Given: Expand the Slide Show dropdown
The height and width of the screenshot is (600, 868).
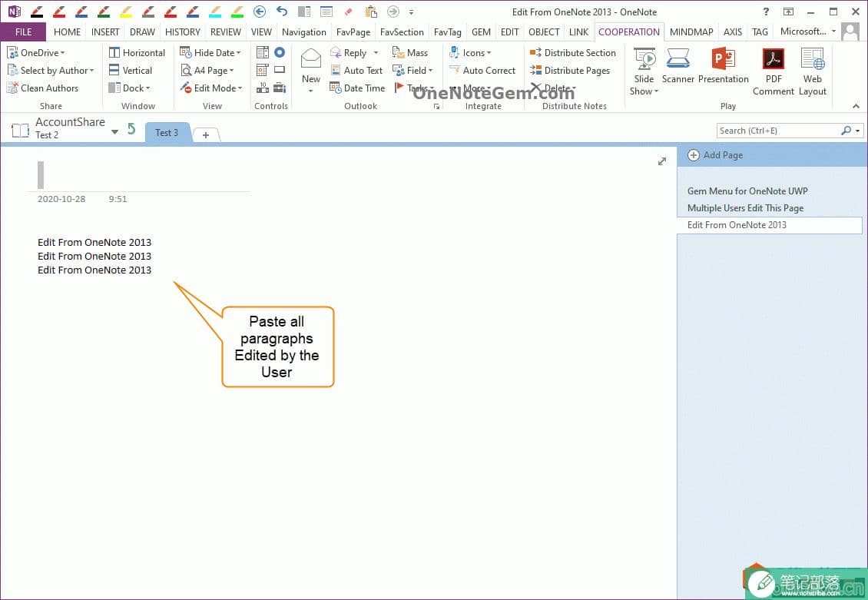Looking at the screenshot, I should click(x=644, y=72).
